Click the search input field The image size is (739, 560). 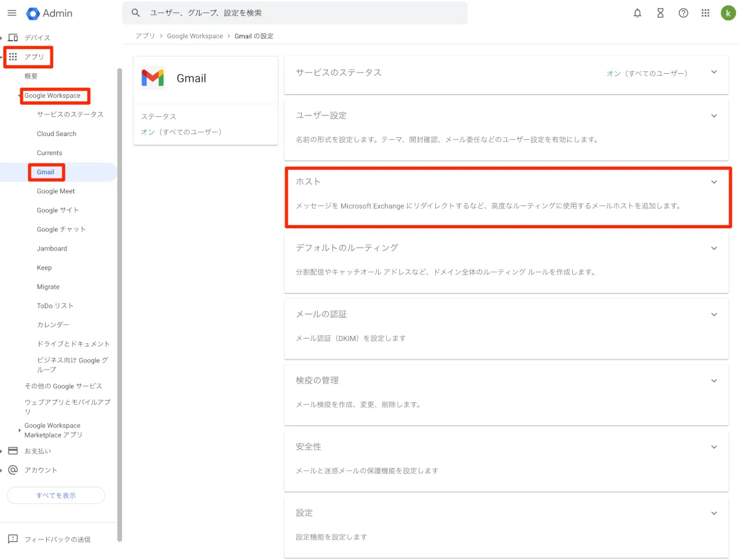click(x=294, y=13)
